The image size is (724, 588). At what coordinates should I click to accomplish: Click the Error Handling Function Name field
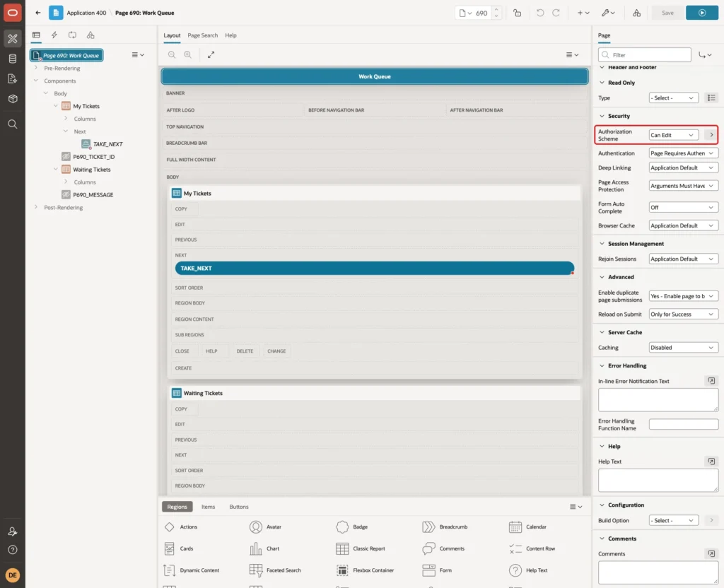(684, 424)
